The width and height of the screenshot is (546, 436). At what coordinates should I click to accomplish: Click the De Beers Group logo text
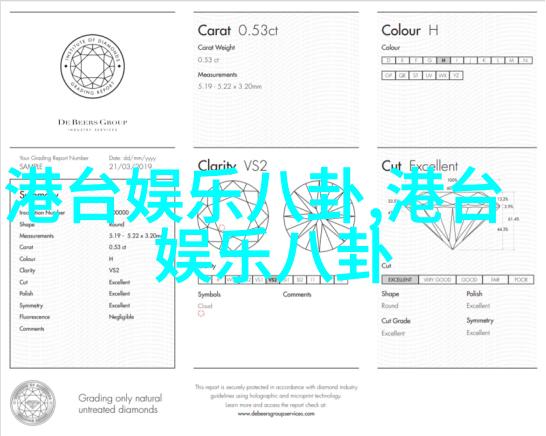click(92, 122)
